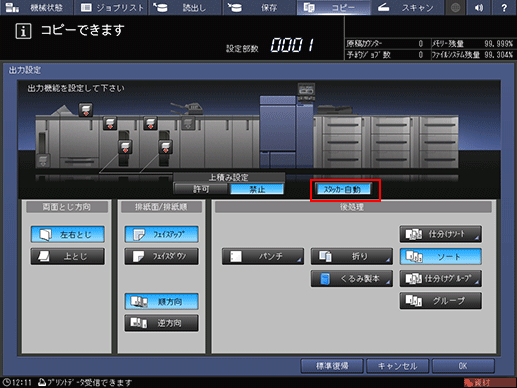
Task: Open the 機械状態 machine status screen
Action: 37,7
